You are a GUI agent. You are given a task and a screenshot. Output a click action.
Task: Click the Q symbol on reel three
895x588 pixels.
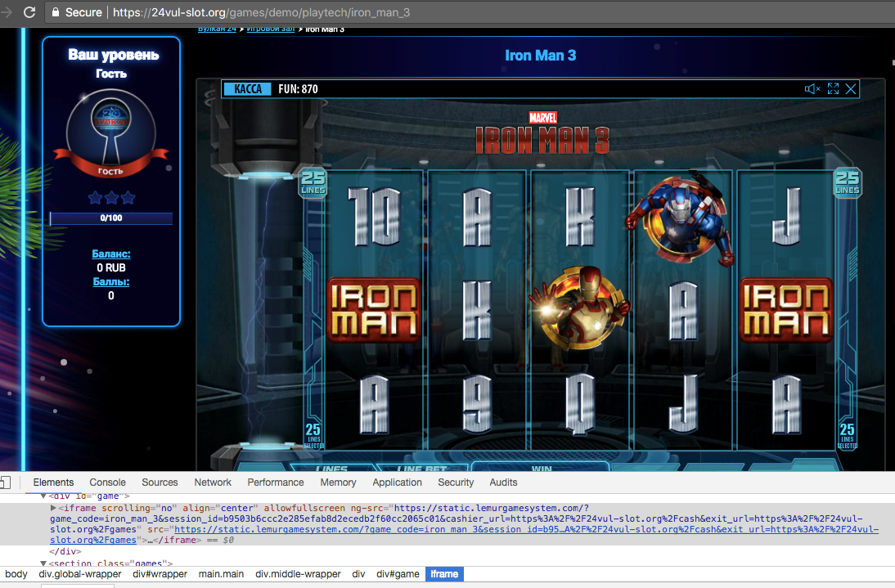point(580,404)
